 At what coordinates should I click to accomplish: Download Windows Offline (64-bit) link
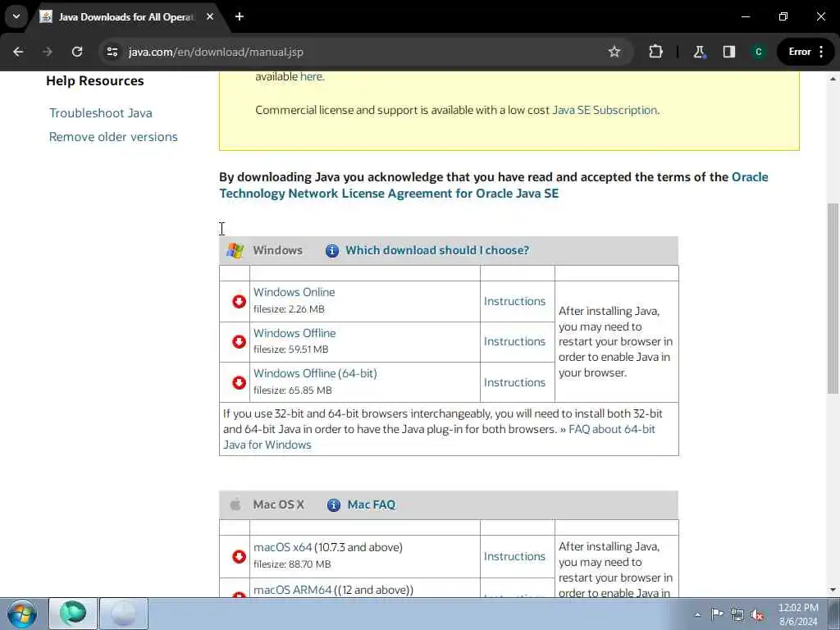pos(315,373)
